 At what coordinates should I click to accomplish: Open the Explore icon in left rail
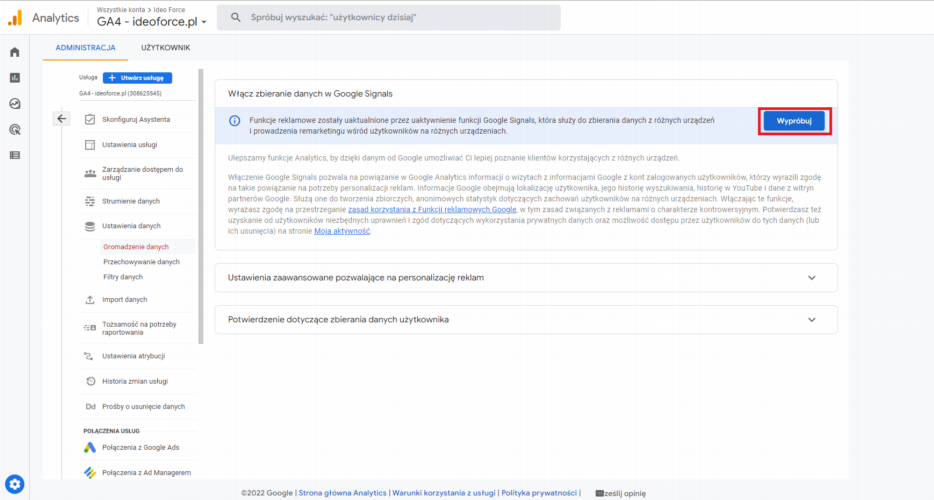[14, 103]
